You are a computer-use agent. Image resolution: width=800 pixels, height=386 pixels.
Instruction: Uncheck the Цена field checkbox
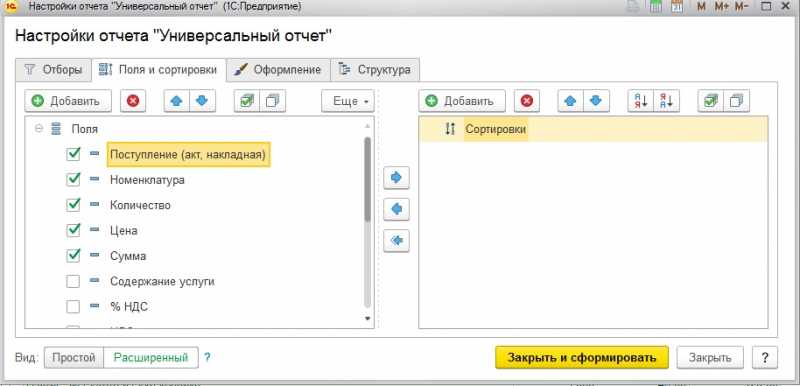pyautogui.click(x=73, y=230)
